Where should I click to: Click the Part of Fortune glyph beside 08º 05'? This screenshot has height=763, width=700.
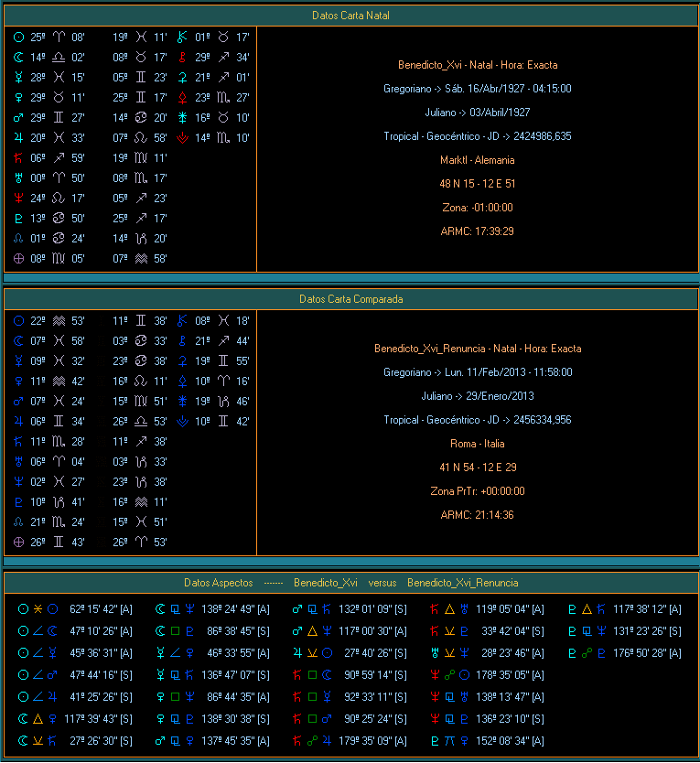(x=18, y=259)
